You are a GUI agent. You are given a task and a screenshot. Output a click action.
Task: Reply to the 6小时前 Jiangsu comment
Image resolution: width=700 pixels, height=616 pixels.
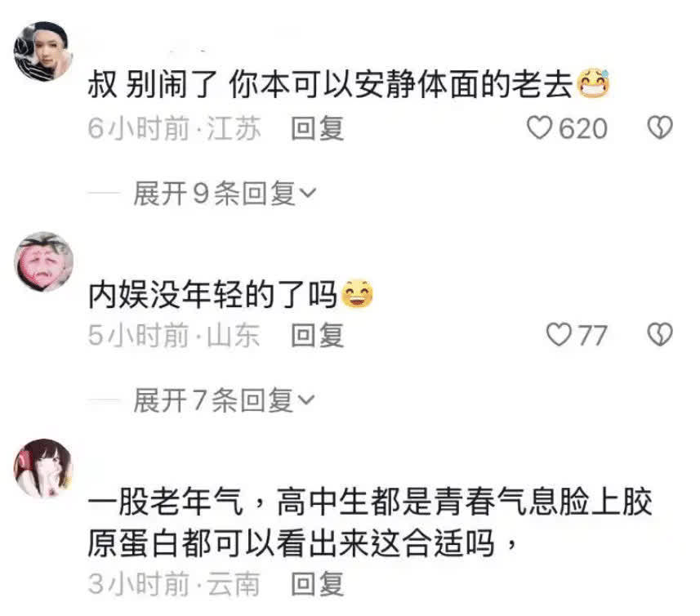click(318, 128)
